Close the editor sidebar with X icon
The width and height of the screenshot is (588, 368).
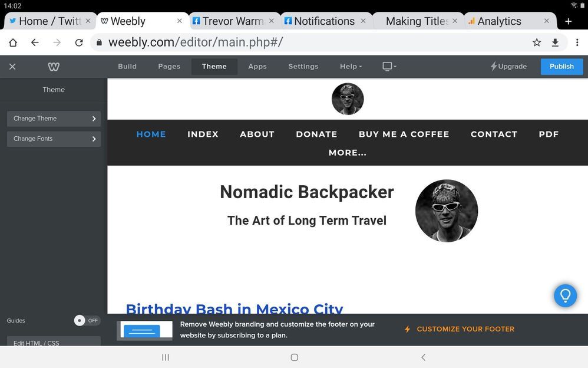tap(12, 67)
